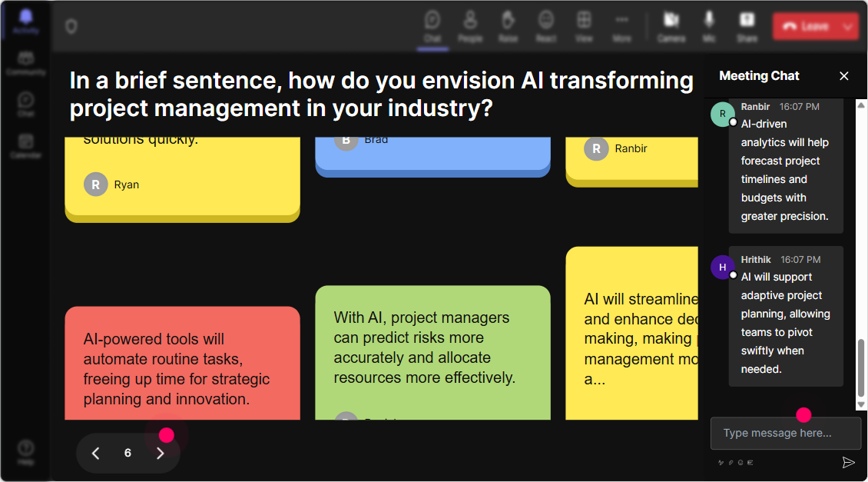The image size is (868, 482).
Task: Attach a file to chat message
Action: [731, 463]
